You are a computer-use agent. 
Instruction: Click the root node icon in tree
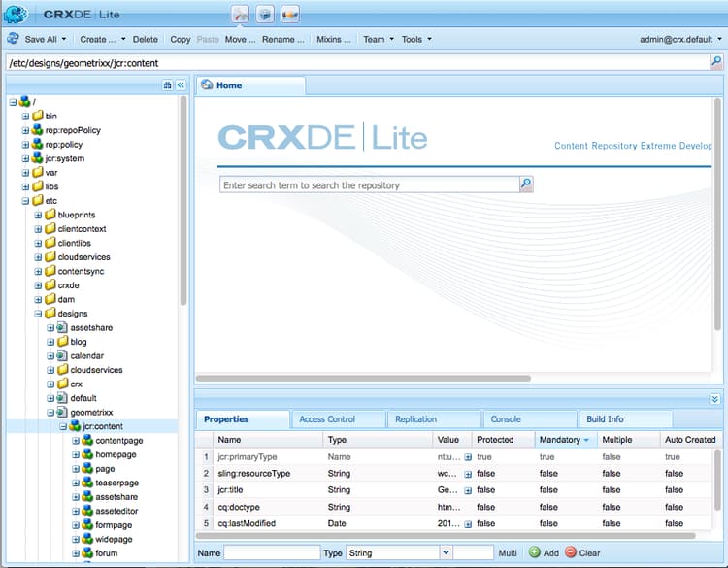point(25,101)
